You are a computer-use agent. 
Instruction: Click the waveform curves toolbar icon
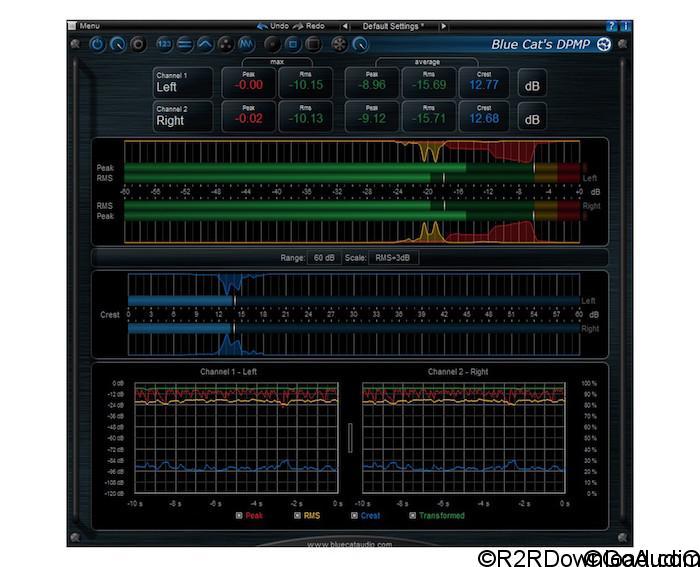click(248, 45)
